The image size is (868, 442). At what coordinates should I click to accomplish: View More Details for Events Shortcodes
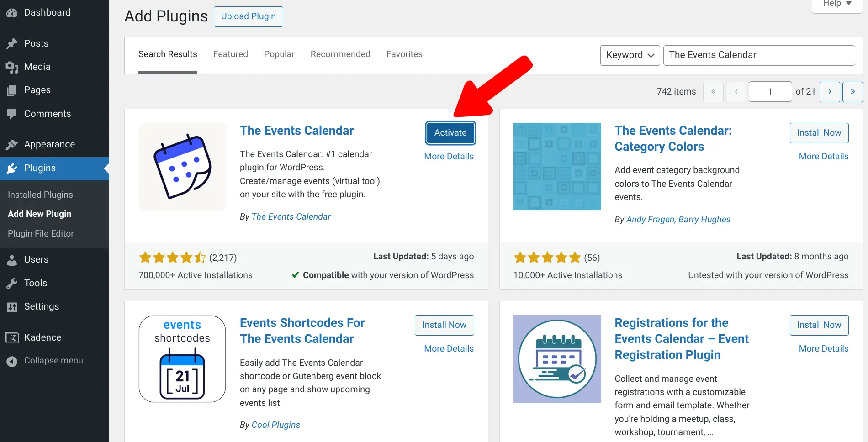click(x=449, y=349)
